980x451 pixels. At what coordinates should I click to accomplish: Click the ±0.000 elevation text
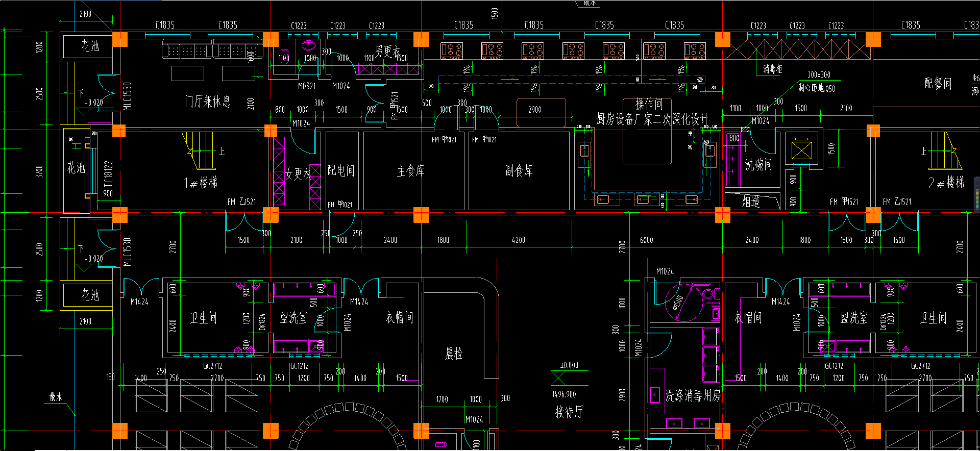click(569, 365)
